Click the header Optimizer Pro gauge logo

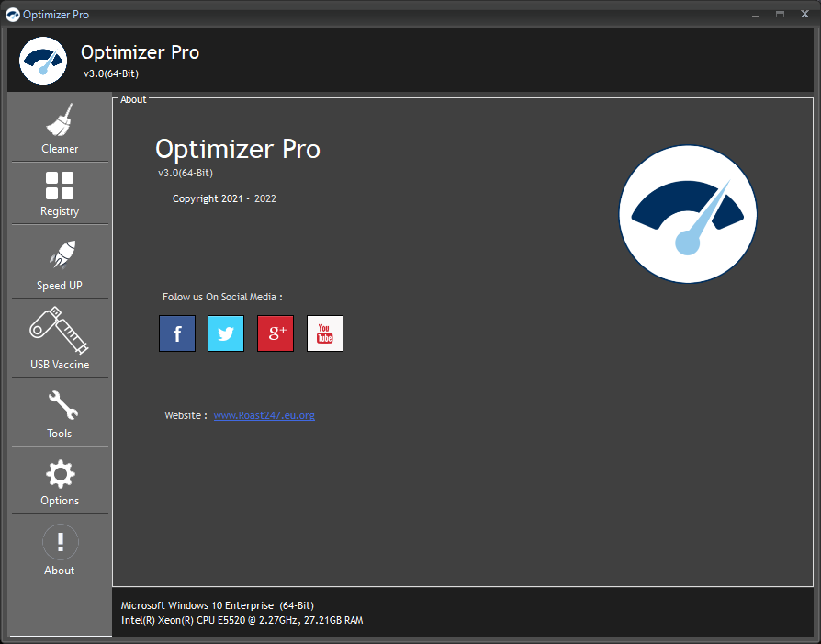[43, 61]
